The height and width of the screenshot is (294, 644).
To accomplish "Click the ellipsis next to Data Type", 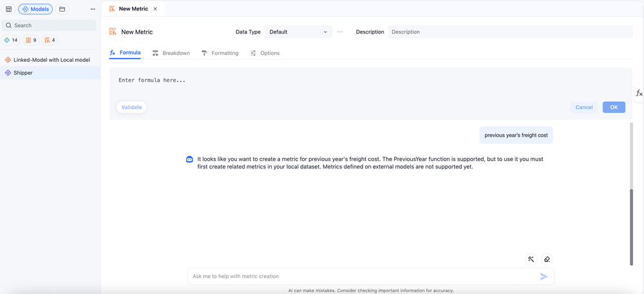I will [x=340, y=32].
